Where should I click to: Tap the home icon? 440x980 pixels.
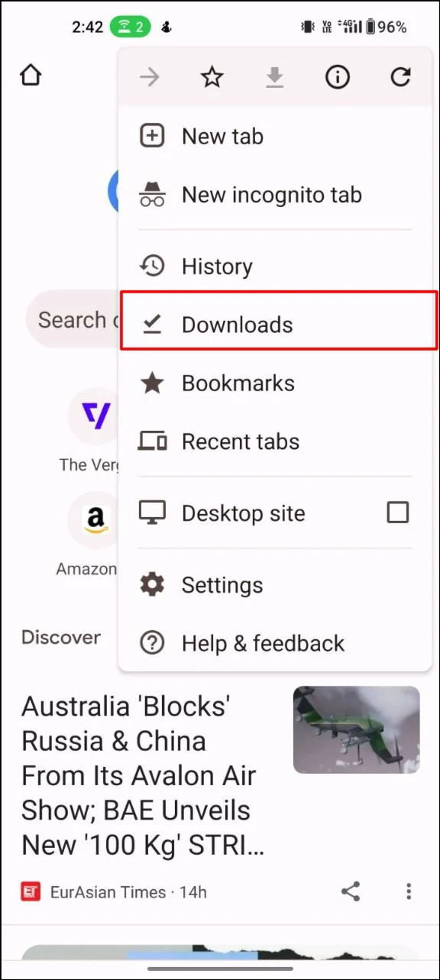coord(31,75)
